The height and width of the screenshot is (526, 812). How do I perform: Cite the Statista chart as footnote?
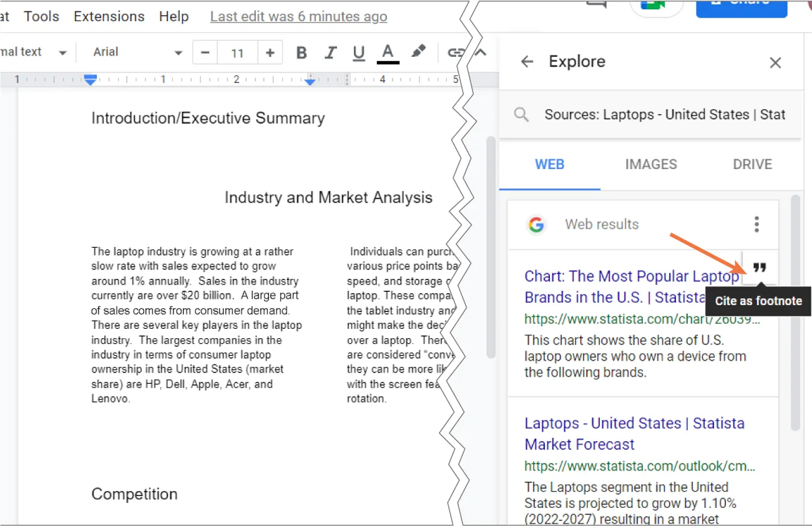(x=760, y=267)
